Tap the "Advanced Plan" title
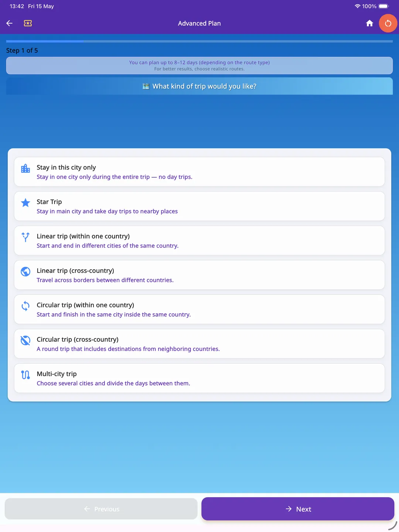 click(199, 23)
